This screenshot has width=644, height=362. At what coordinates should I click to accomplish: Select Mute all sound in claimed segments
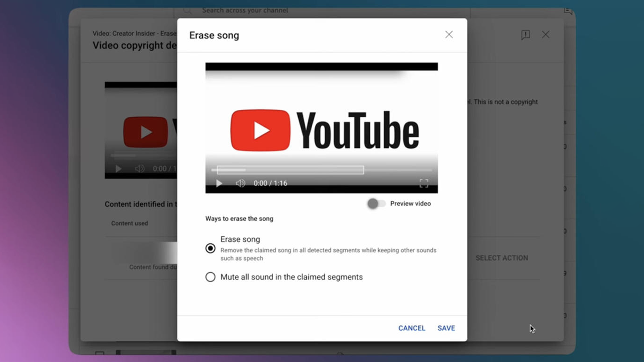(x=210, y=277)
